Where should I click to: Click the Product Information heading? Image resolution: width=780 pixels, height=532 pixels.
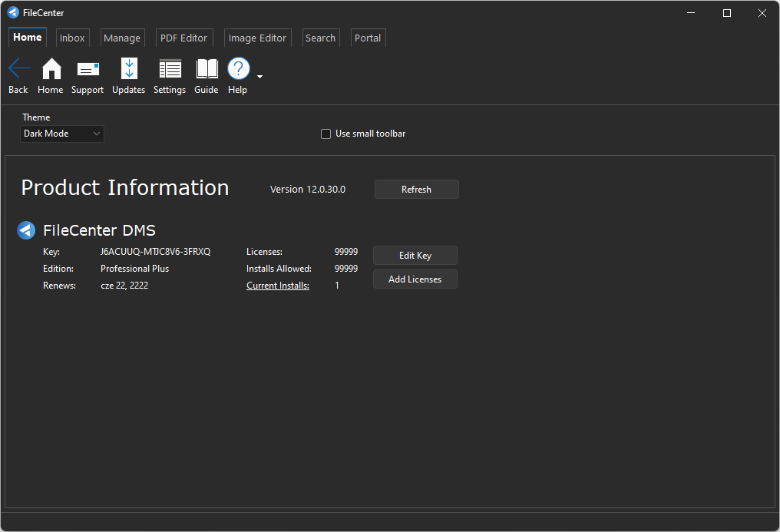pos(125,188)
